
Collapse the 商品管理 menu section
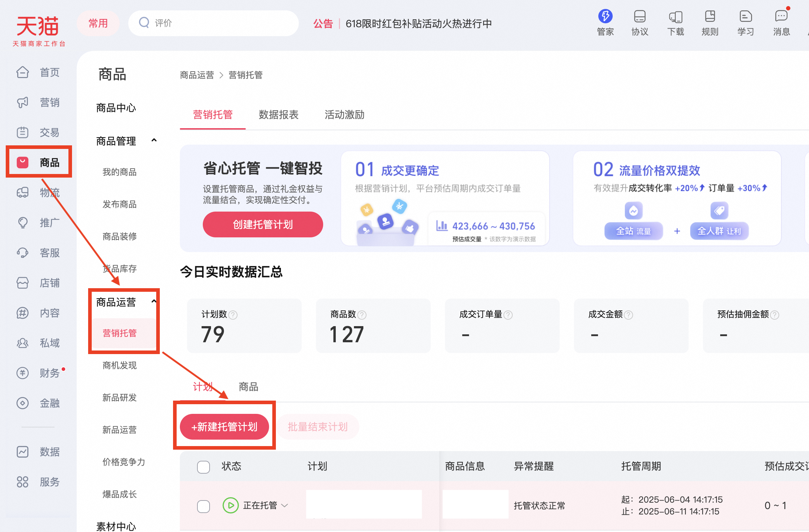pos(154,140)
